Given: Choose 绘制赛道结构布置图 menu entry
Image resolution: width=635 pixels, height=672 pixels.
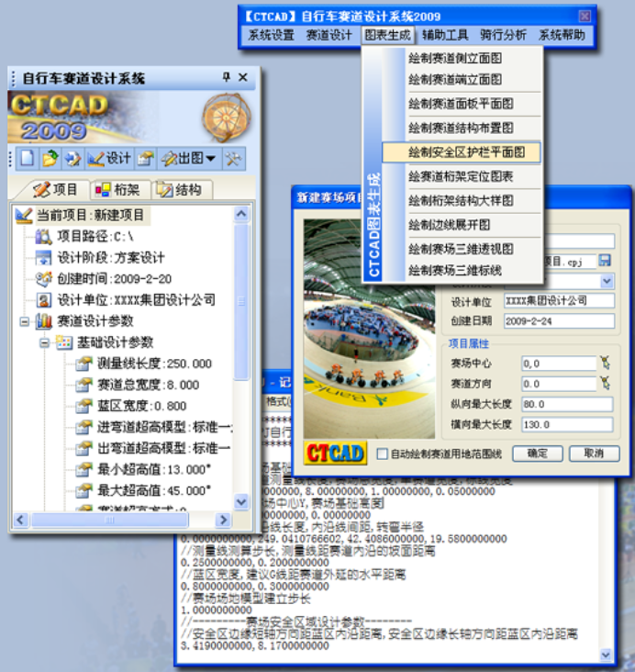Looking at the screenshot, I should coord(461,128).
